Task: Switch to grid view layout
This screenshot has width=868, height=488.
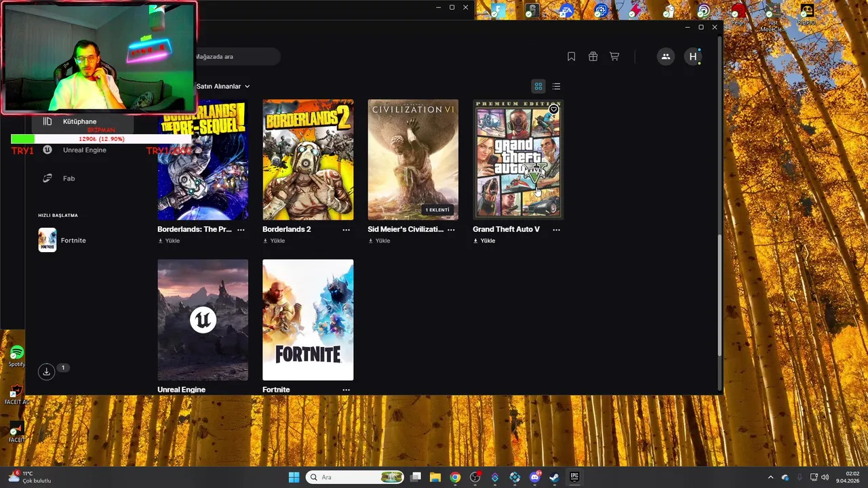Action: [x=538, y=86]
